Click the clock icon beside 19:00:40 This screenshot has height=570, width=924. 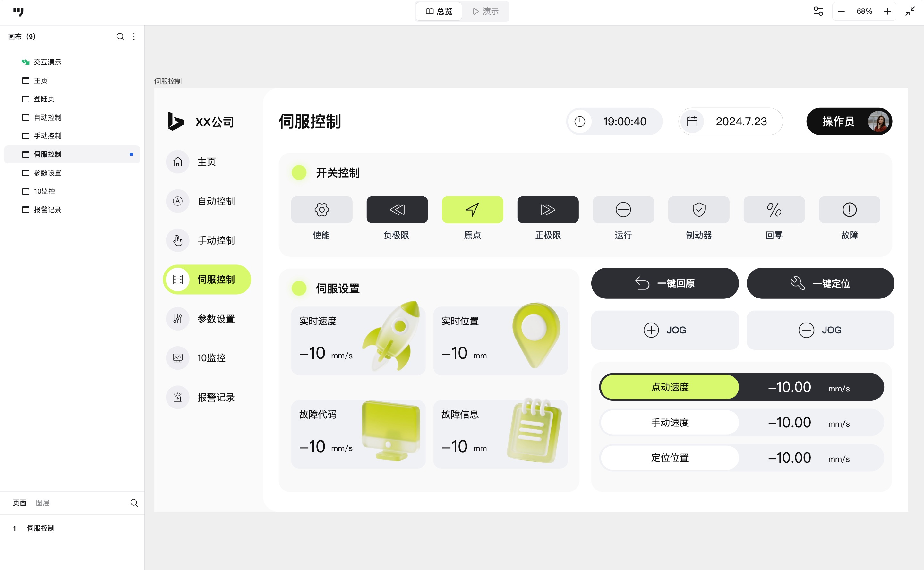(x=580, y=122)
